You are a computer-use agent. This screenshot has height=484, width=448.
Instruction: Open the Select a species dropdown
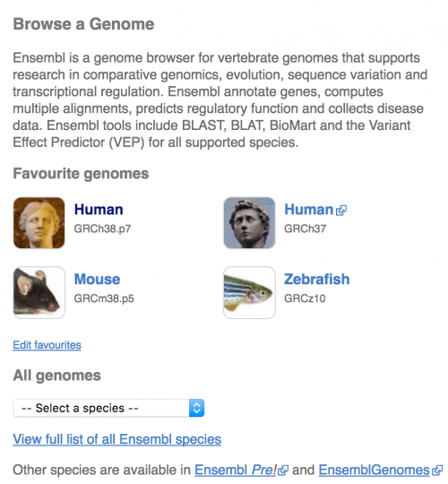pyautogui.click(x=108, y=408)
